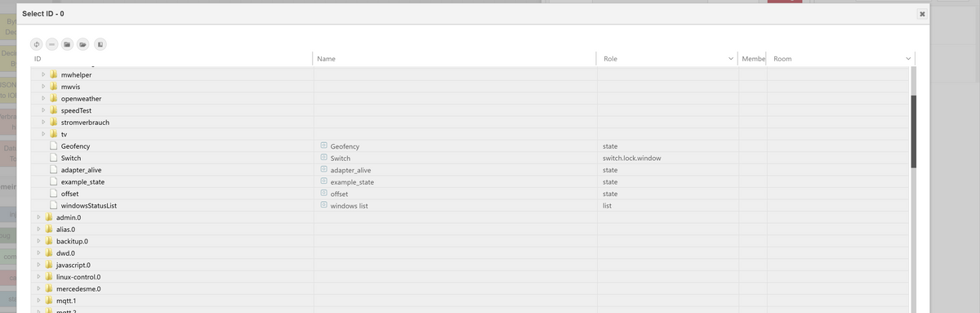The image size is (980, 313).
Task: Click the tv folder icon
Action: [x=54, y=134]
